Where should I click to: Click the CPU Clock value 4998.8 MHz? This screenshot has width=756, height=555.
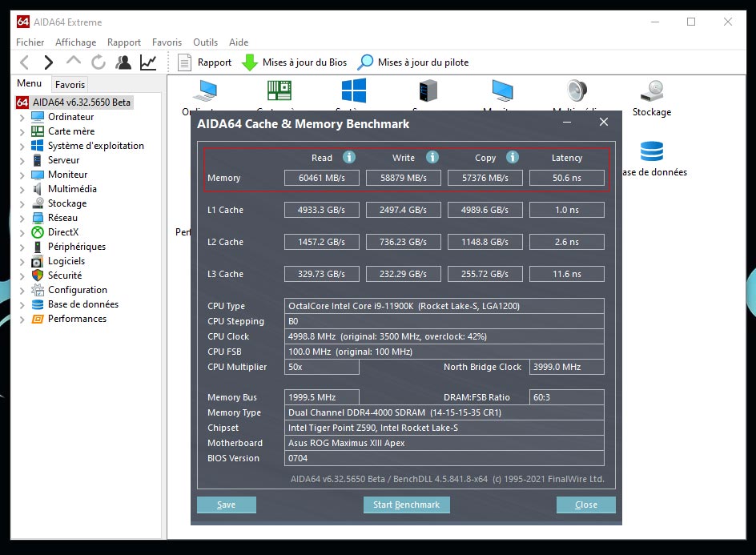coord(444,336)
